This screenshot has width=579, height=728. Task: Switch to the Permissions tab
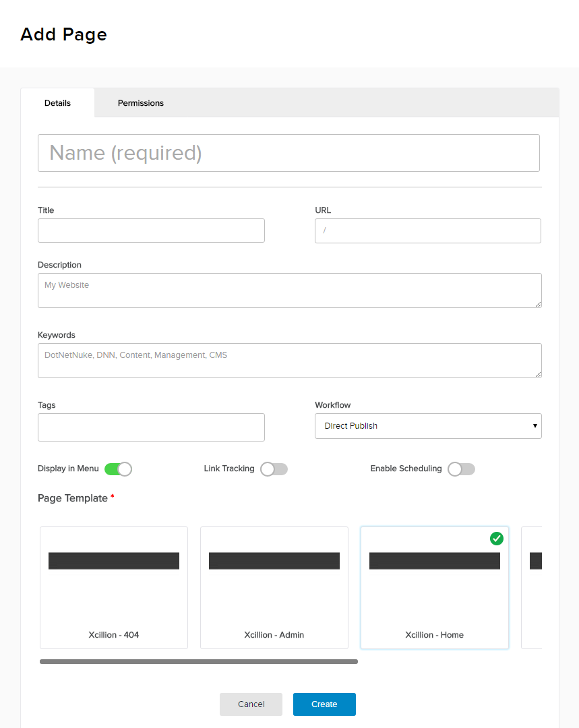coord(141,103)
